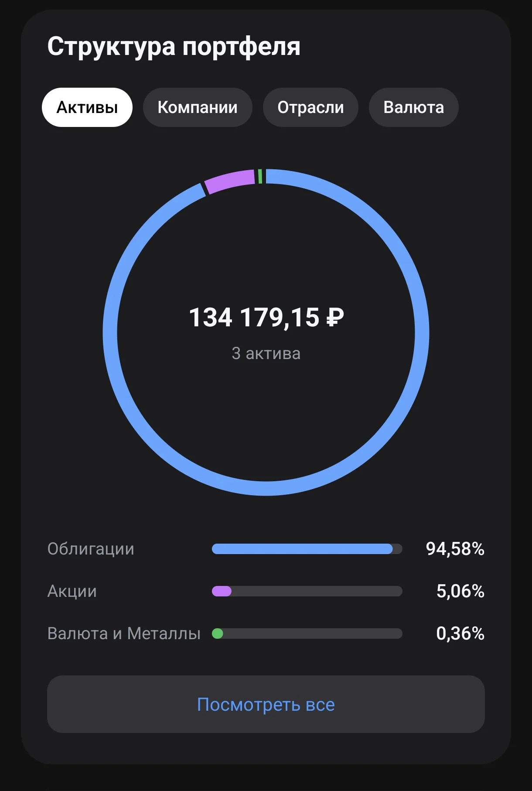Image resolution: width=532 pixels, height=791 pixels.
Task: Click the Валюта и Металлы label
Action: [124, 633]
